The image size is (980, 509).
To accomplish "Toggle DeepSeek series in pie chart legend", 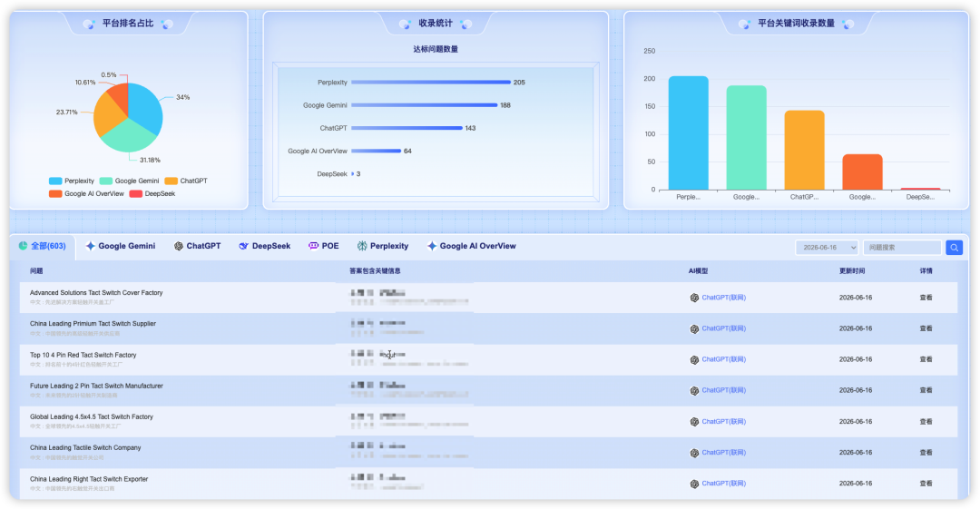I will pos(152,194).
